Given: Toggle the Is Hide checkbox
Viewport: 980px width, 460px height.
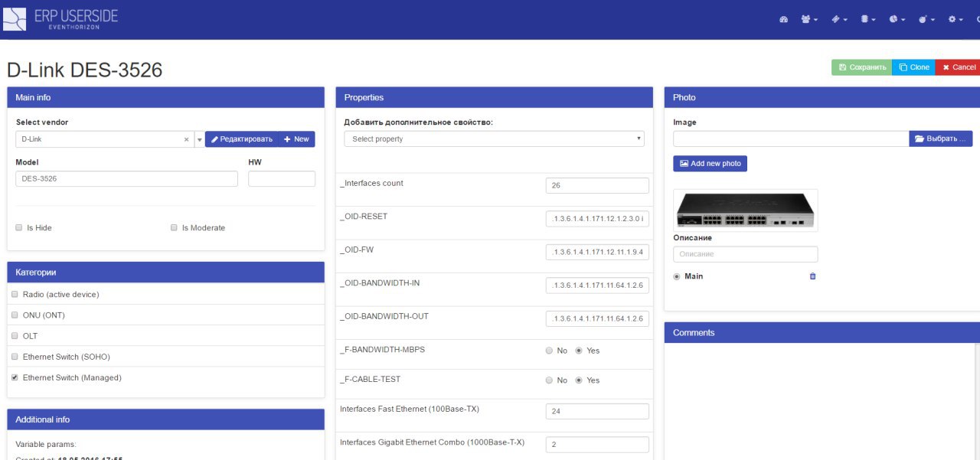Looking at the screenshot, I should pyautogui.click(x=19, y=227).
